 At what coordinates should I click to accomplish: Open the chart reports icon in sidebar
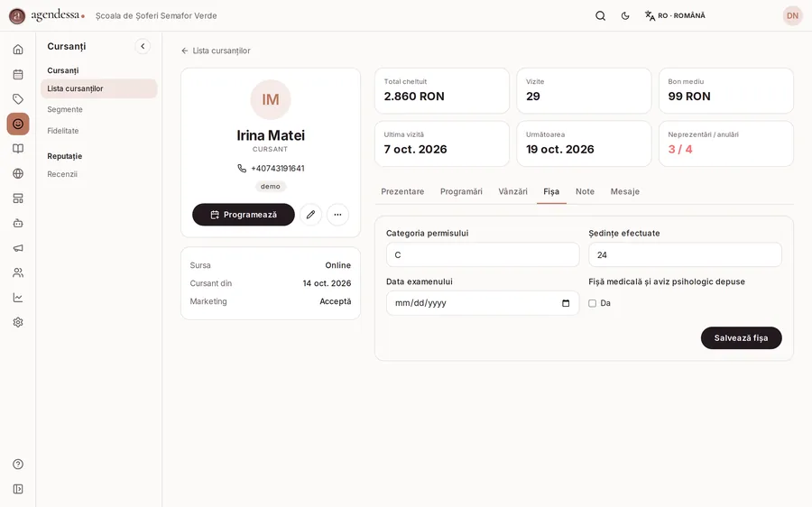[x=18, y=298]
